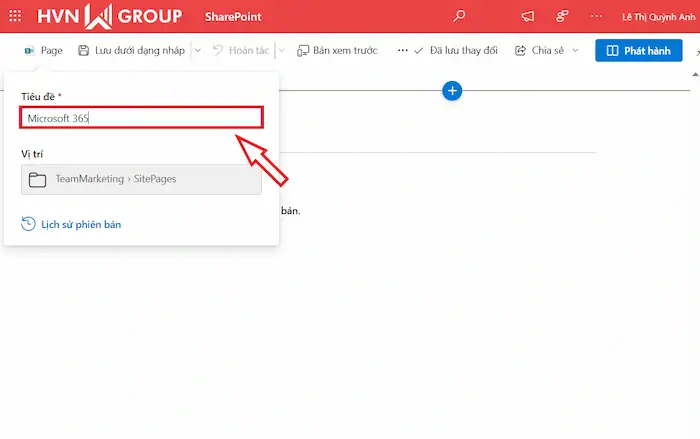The height and width of the screenshot is (439, 700).
Task: Click the HVN Group logo
Action: [110, 16]
